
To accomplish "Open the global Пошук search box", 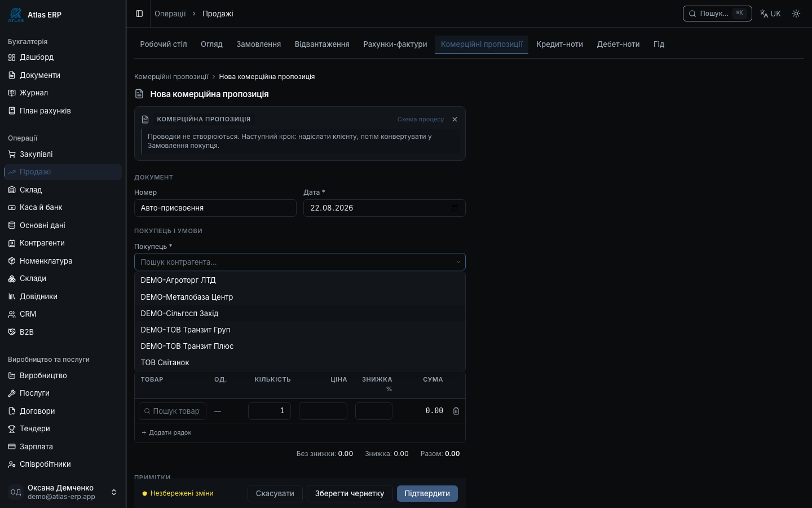I will coord(717,14).
